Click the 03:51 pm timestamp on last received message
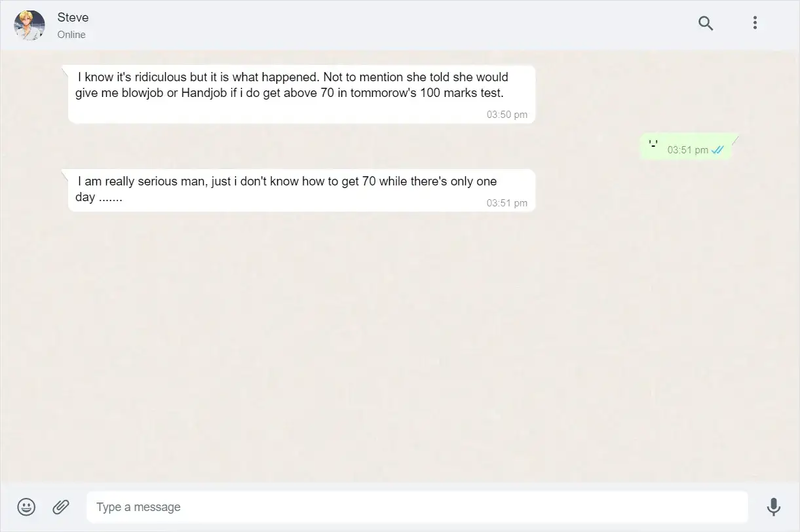 [x=507, y=203]
